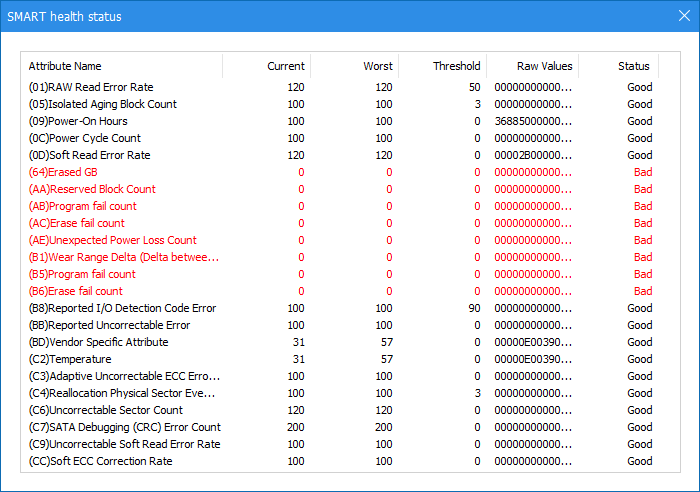Select the Soft ECC Correction Rate row

coord(101,461)
